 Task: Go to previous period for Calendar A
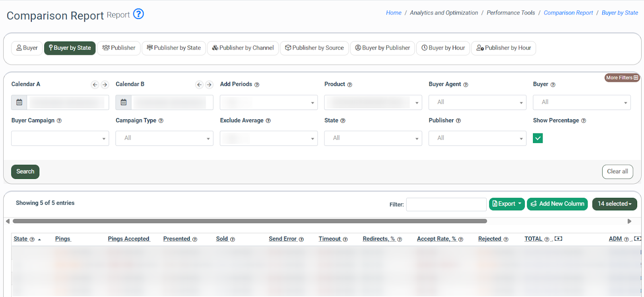(x=95, y=85)
